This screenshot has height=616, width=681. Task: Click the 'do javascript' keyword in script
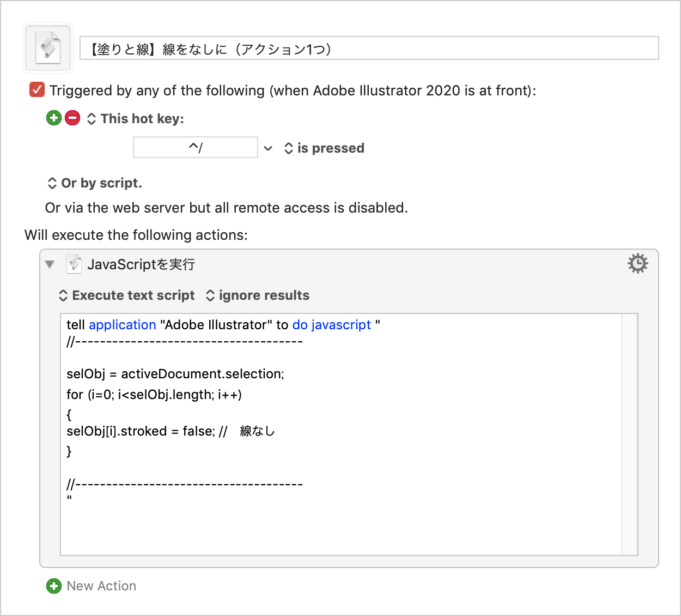pyautogui.click(x=332, y=325)
